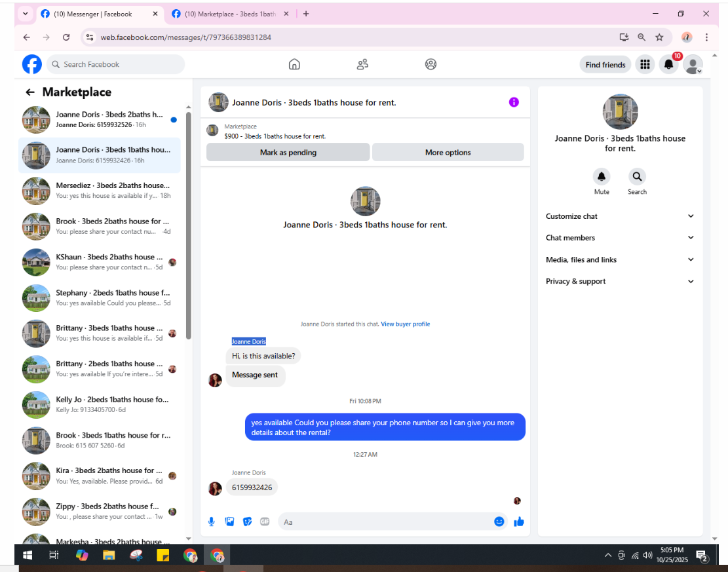The height and width of the screenshot is (572, 728).
Task: Open the Stephany 2beds 1baths conversation
Action: [100, 297]
